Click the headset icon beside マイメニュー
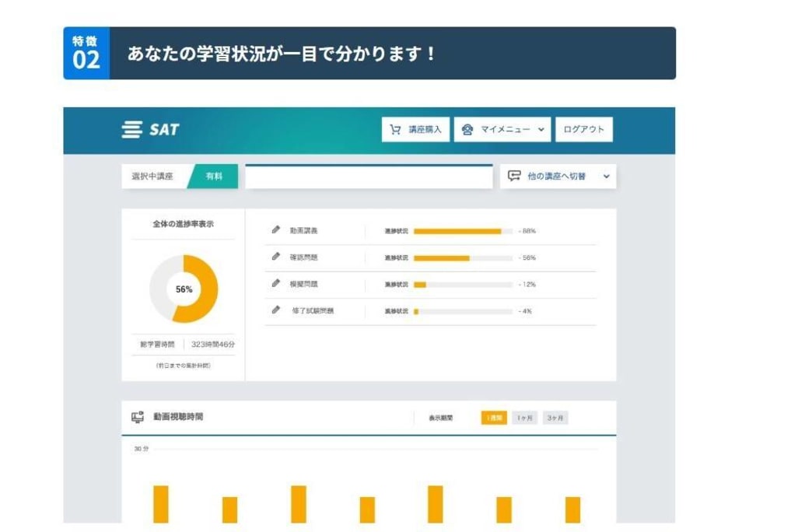Screen dimensions: 798x532 tap(467, 130)
